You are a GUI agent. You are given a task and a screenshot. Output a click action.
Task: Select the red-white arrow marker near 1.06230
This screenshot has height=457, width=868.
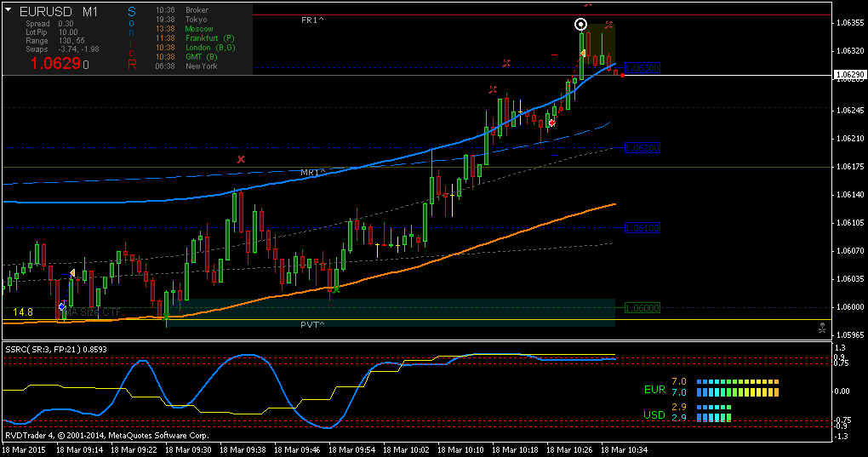(552, 123)
